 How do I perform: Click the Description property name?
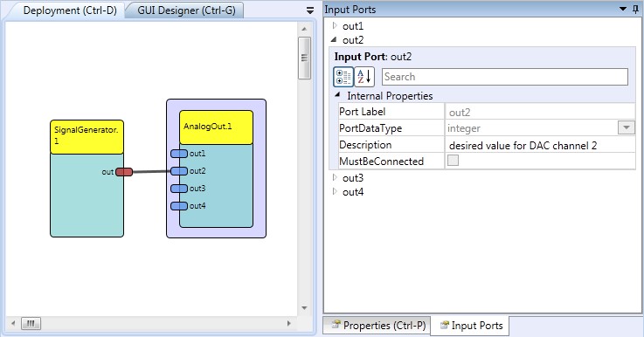click(365, 145)
